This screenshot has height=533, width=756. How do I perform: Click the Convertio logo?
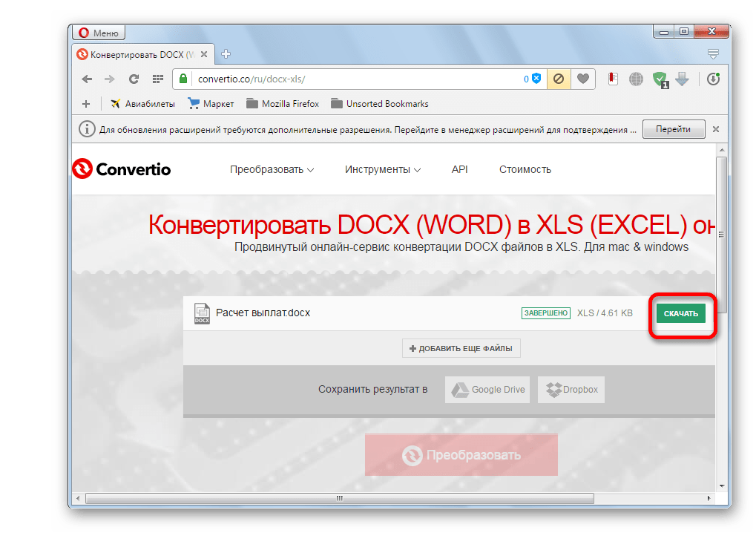tap(122, 169)
